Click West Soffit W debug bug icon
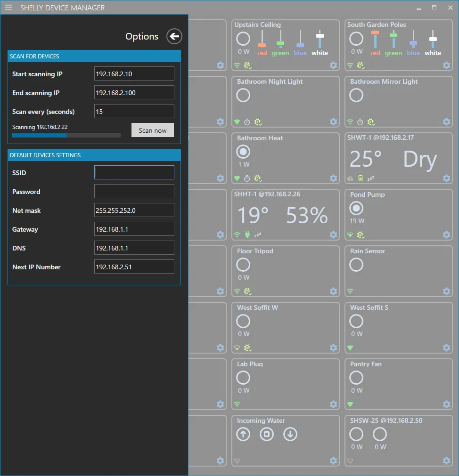 coord(247,348)
